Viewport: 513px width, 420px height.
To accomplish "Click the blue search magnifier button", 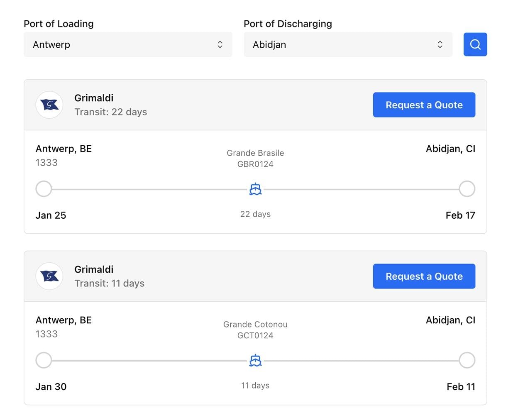I will coord(475,44).
